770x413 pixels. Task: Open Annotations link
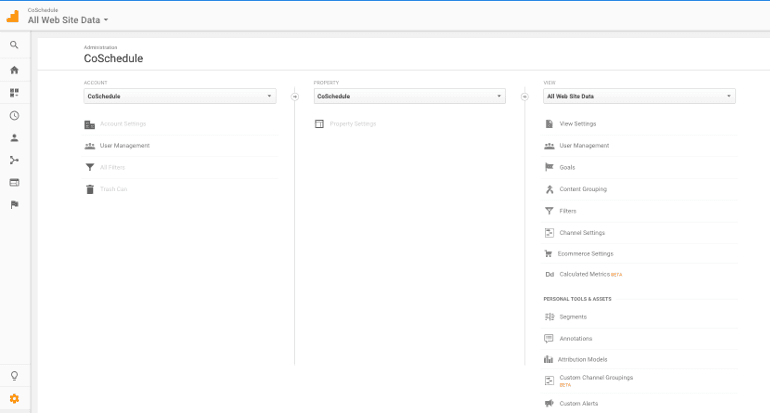[576, 338]
